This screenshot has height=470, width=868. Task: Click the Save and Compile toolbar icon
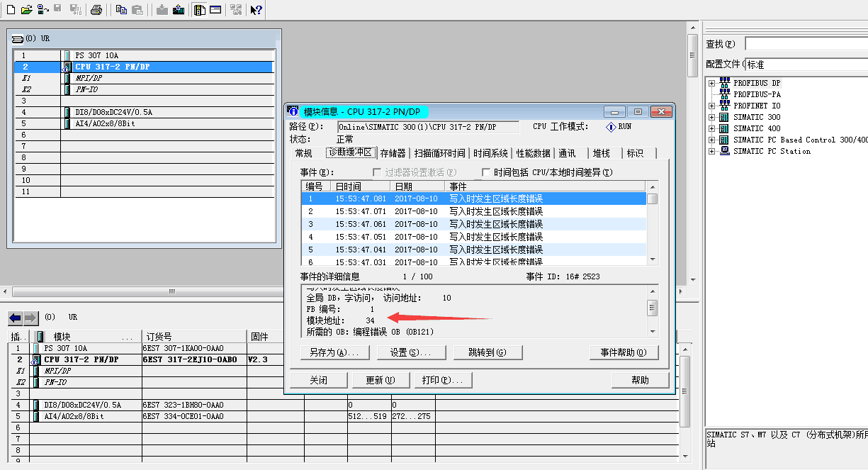pyautogui.click(x=75, y=9)
